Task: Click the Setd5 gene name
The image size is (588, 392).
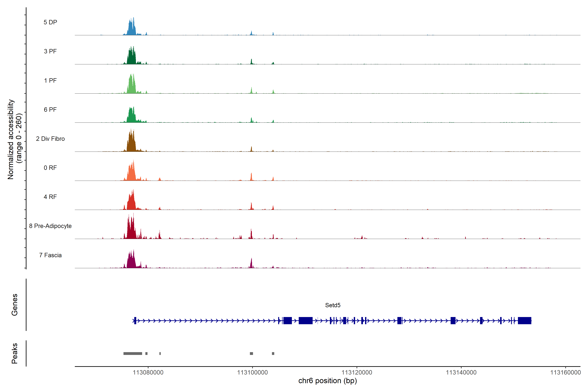Action: point(333,305)
